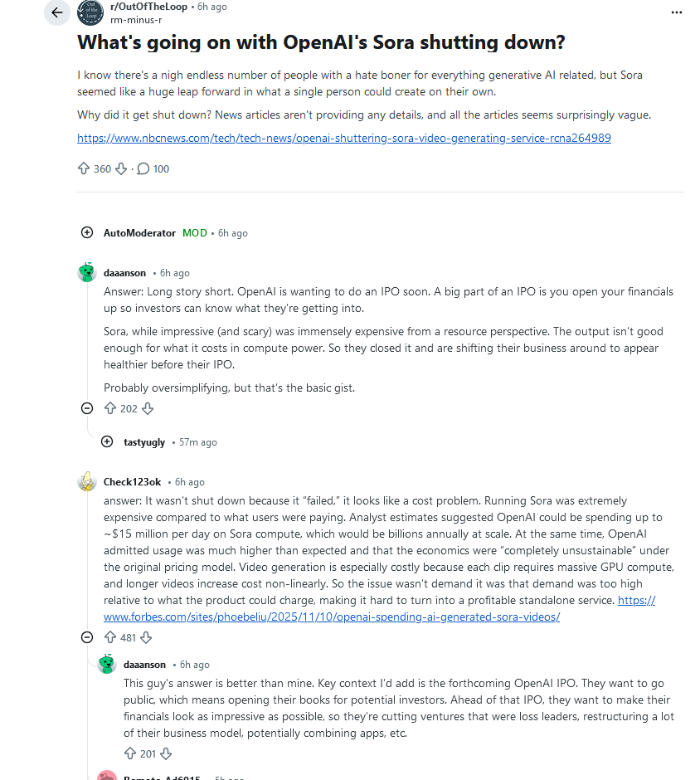Viewport: 700px width, 780px height.
Task: Downvote daaanson's reply with 201 votes
Action: click(166, 754)
